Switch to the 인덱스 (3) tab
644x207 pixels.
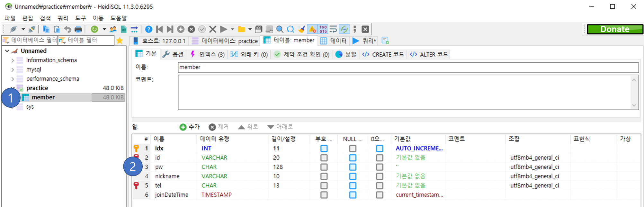click(x=207, y=54)
